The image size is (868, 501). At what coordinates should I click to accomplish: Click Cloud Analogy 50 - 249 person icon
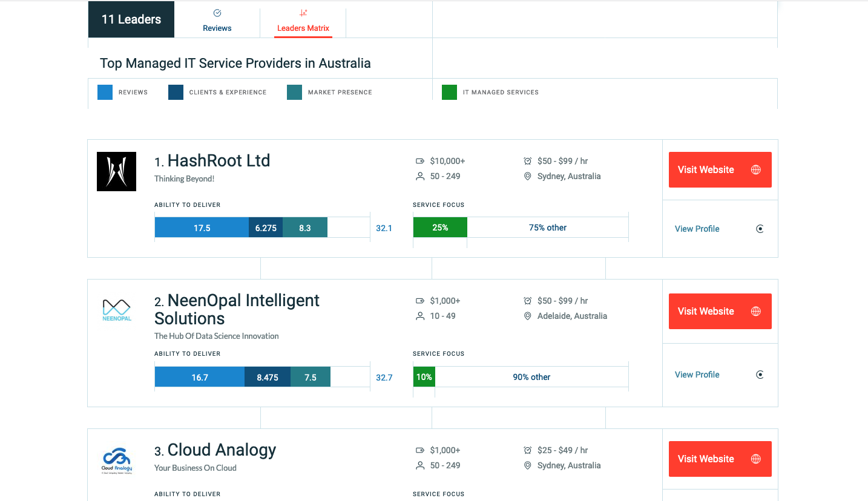(x=420, y=465)
